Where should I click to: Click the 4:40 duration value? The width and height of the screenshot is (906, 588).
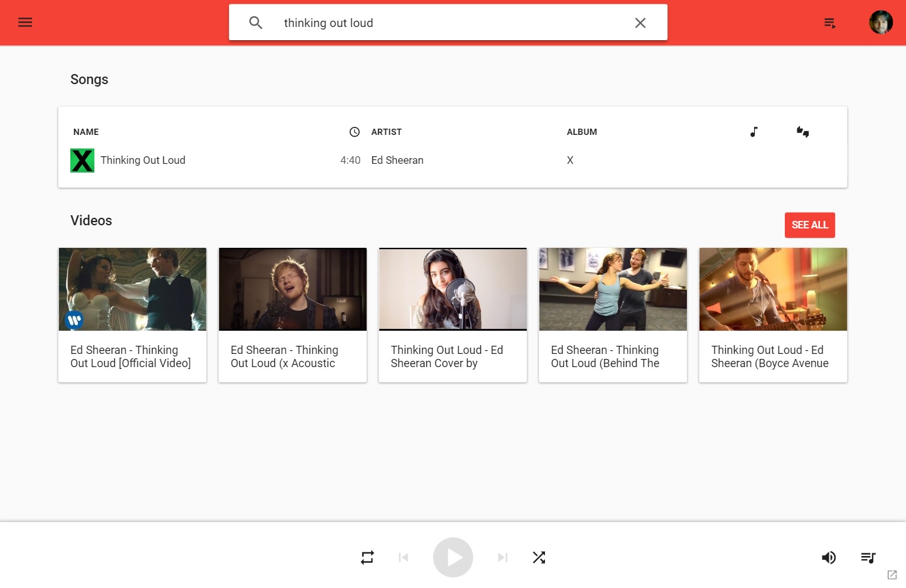point(350,160)
